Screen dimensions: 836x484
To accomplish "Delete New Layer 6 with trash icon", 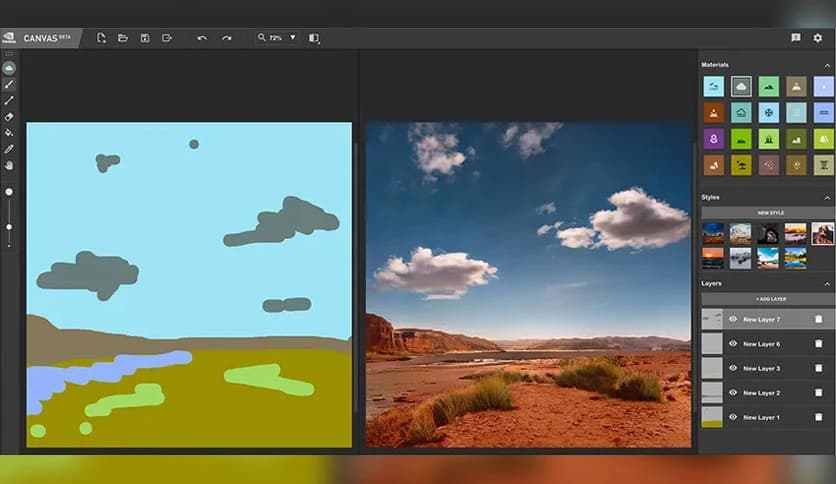I will [x=818, y=344].
